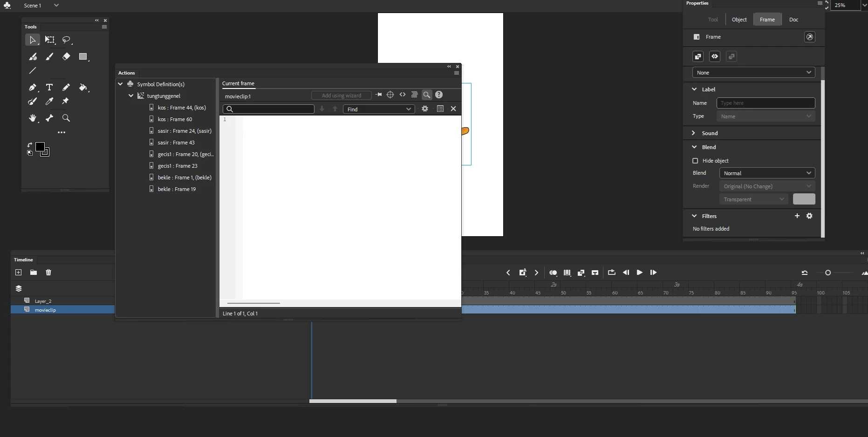This screenshot has height=437, width=868.
Task: Select the Fluid Brush tool
Action: coord(33,57)
